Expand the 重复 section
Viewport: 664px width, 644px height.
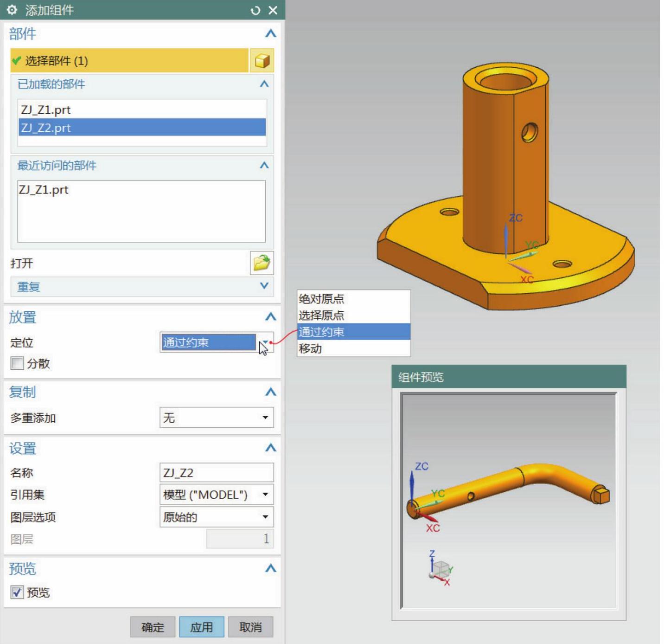pyautogui.click(x=264, y=286)
